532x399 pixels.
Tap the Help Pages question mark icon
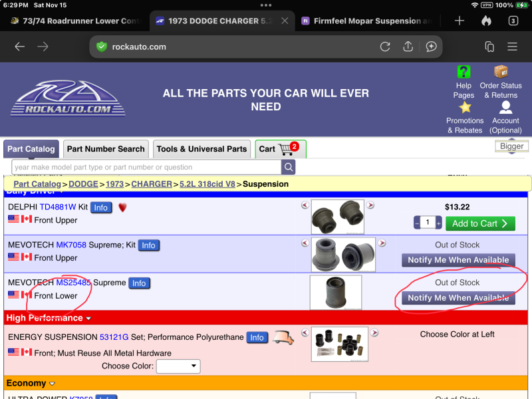(464, 72)
